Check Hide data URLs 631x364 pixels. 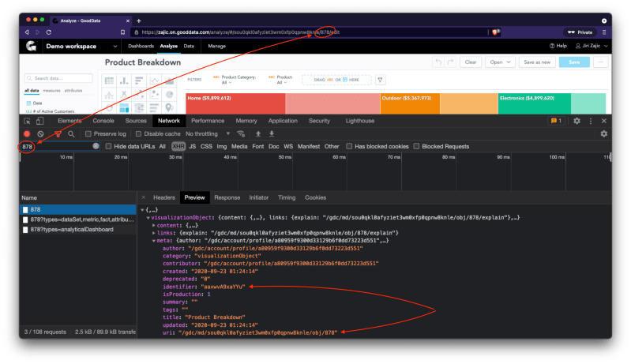108,146
